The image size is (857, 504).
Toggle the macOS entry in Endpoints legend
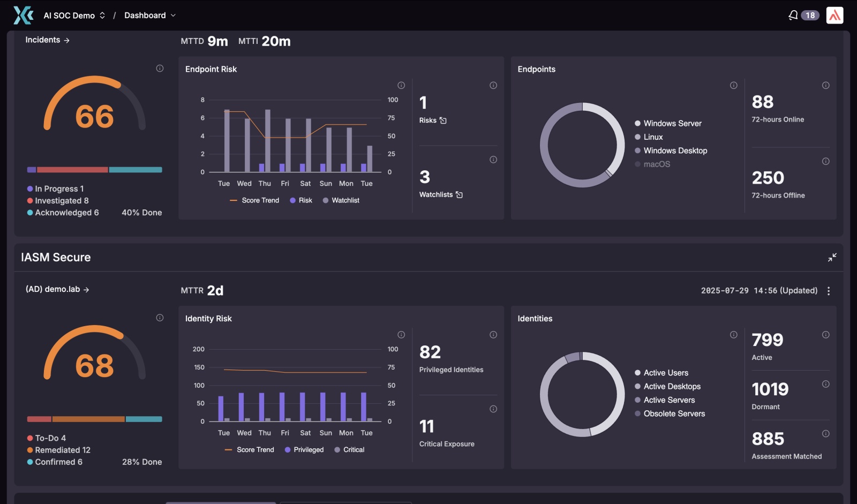652,164
